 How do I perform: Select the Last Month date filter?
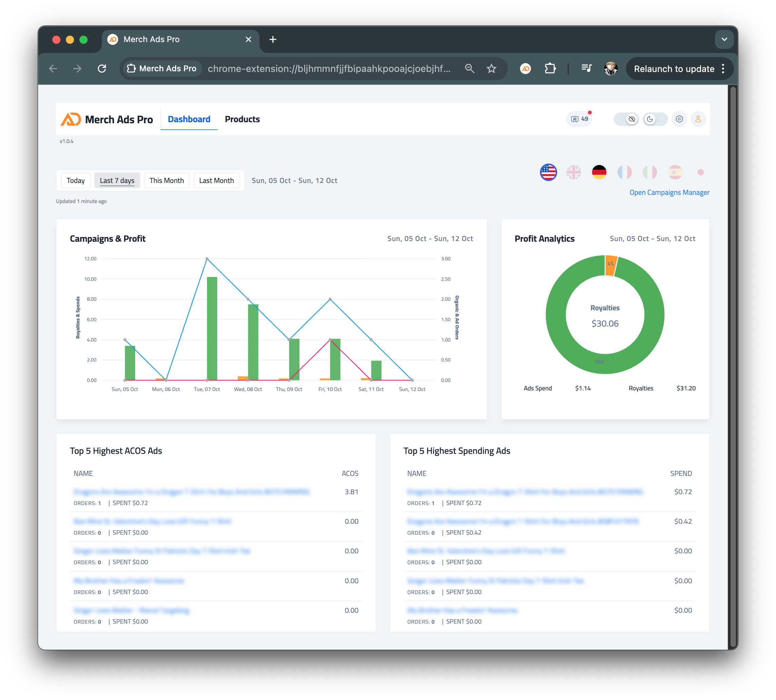point(217,180)
